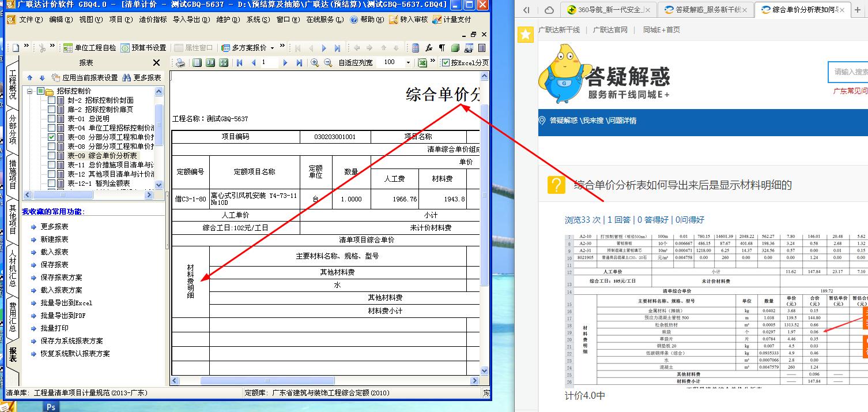
Task: Check 表-11 总价措施项目清单 checkbox
Action: point(52,165)
